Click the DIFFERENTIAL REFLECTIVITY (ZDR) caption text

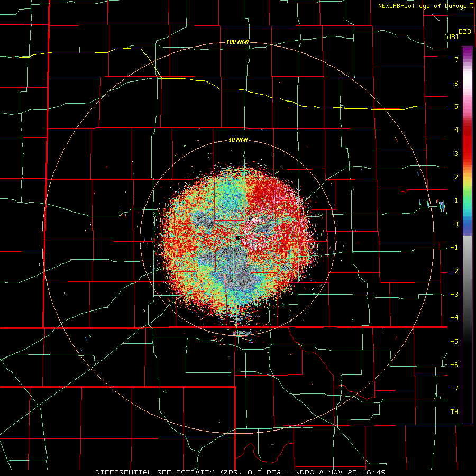coord(170,472)
